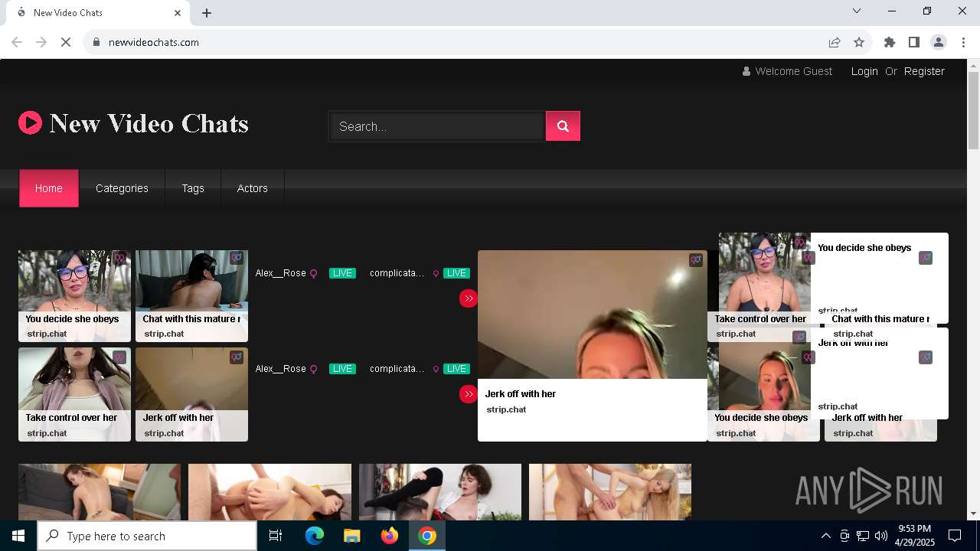The height and width of the screenshot is (551, 980).
Task: Click the Login link
Action: pyautogui.click(x=864, y=71)
